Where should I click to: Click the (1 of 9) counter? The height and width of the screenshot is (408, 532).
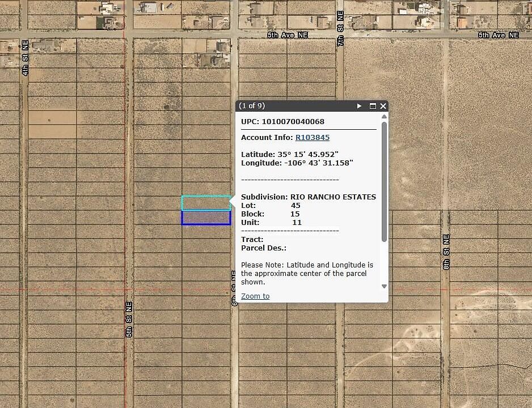[x=252, y=106]
